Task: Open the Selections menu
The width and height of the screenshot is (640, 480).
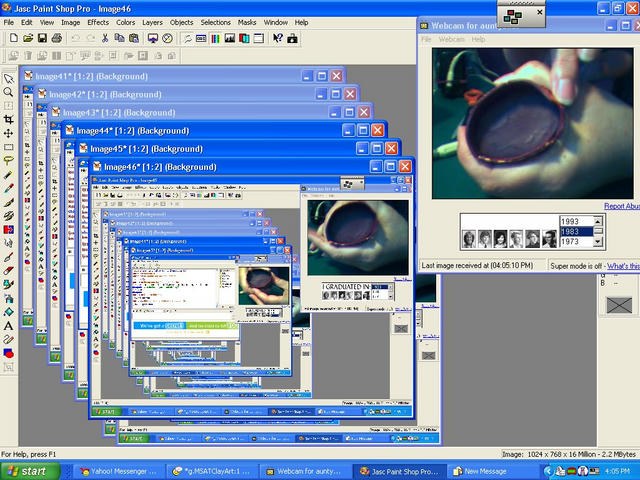Action: click(216, 22)
